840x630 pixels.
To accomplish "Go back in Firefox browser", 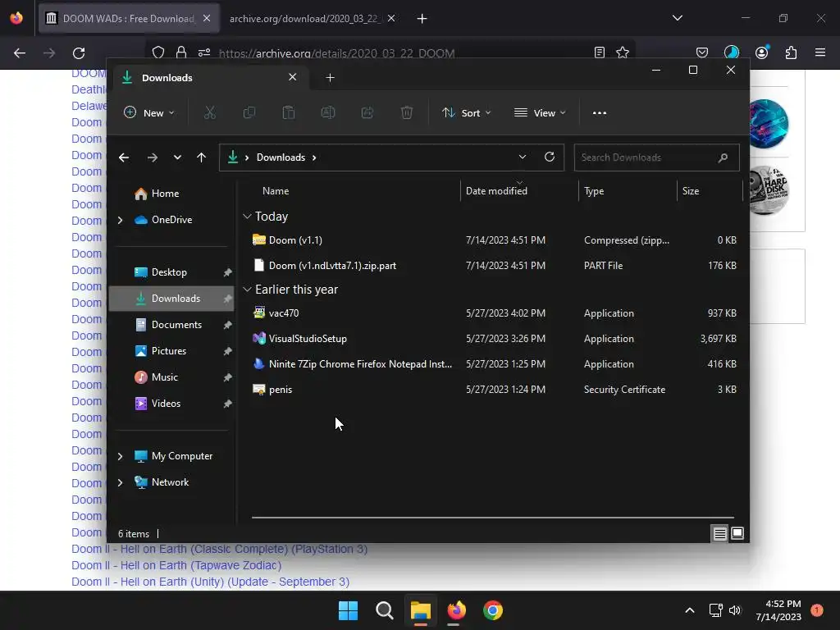I will tap(20, 52).
